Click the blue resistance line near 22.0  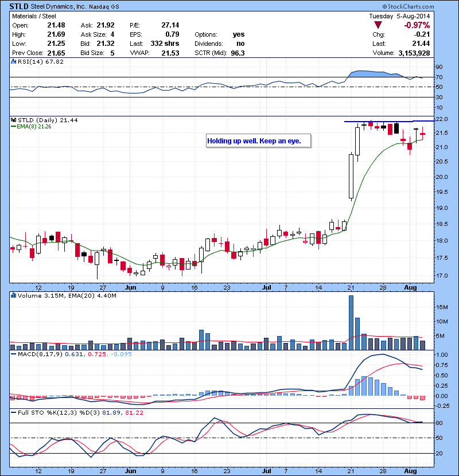[x=390, y=122]
